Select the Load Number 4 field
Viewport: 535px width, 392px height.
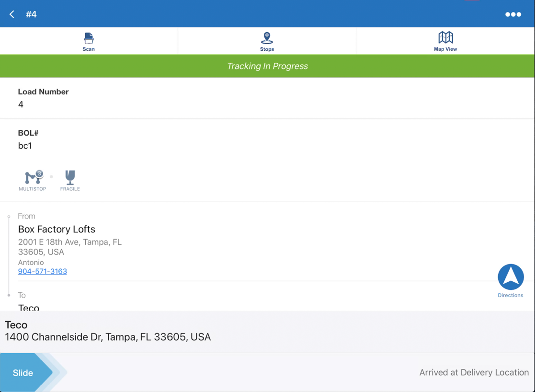coord(43,98)
